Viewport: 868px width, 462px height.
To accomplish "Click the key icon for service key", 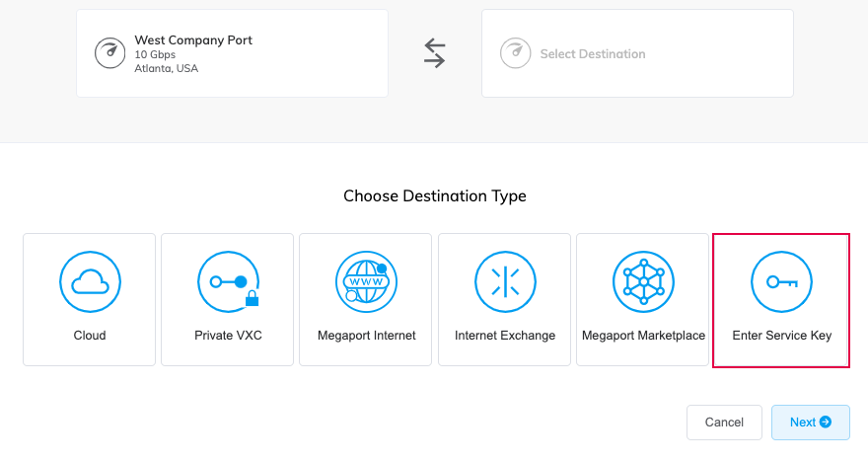I will tap(781, 281).
